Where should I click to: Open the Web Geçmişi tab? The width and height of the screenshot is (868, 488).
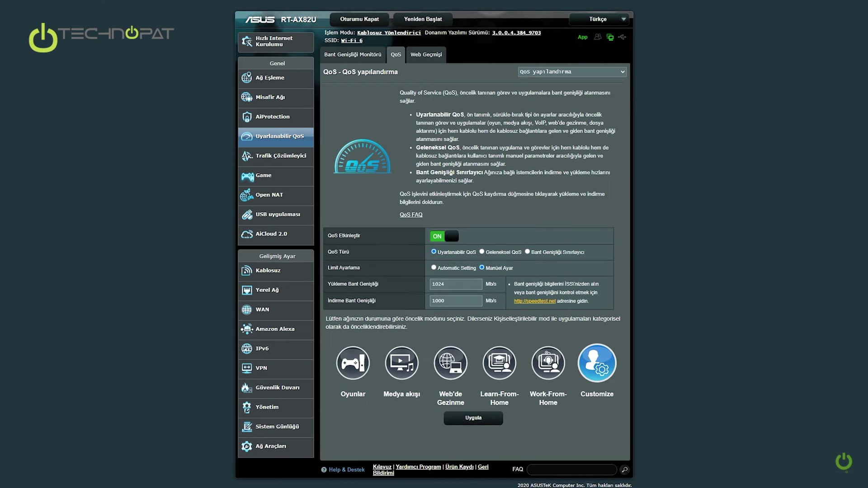coord(426,55)
